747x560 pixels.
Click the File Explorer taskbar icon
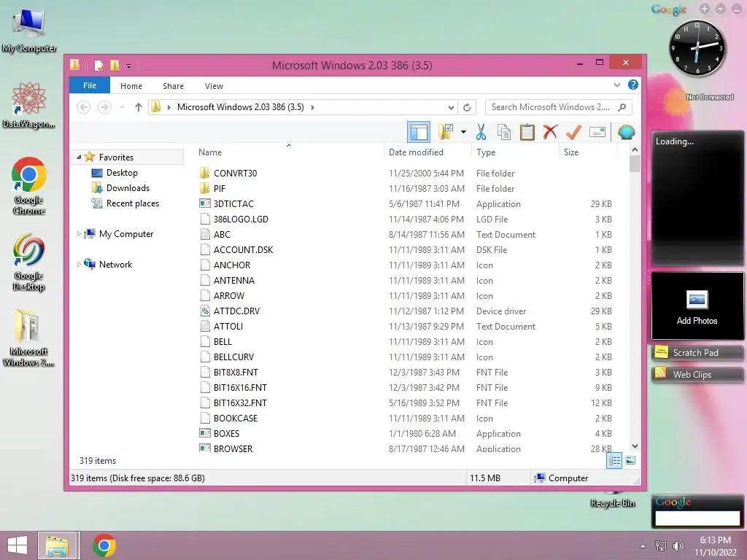tap(57, 545)
